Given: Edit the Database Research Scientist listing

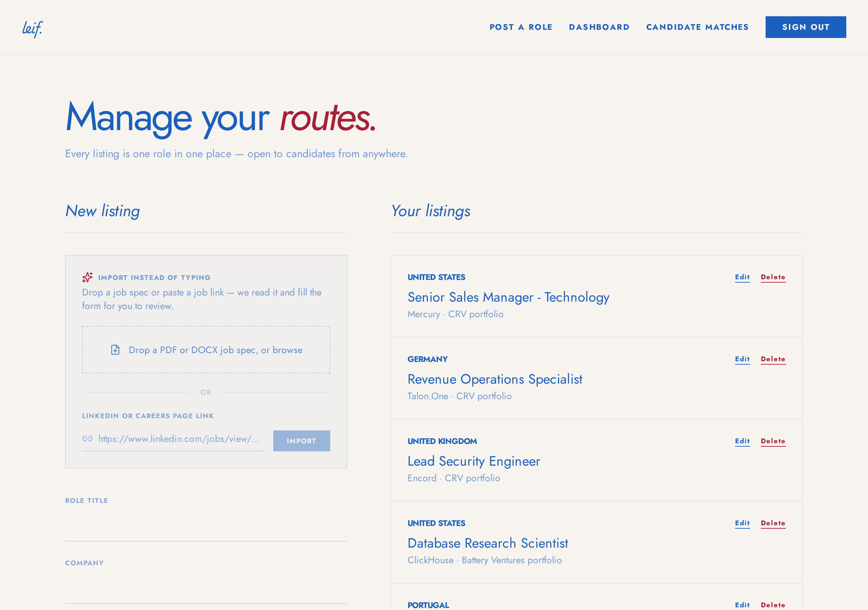Looking at the screenshot, I should [x=742, y=523].
